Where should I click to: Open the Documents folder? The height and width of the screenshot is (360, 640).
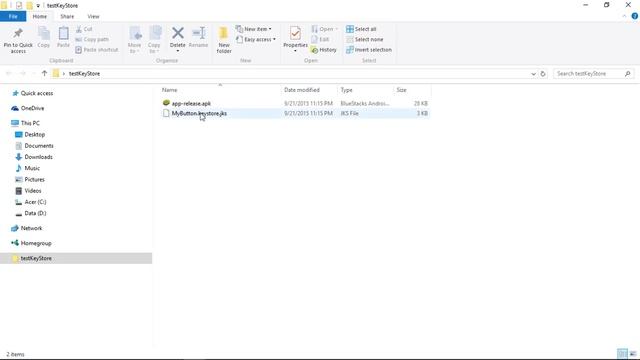[x=39, y=146]
